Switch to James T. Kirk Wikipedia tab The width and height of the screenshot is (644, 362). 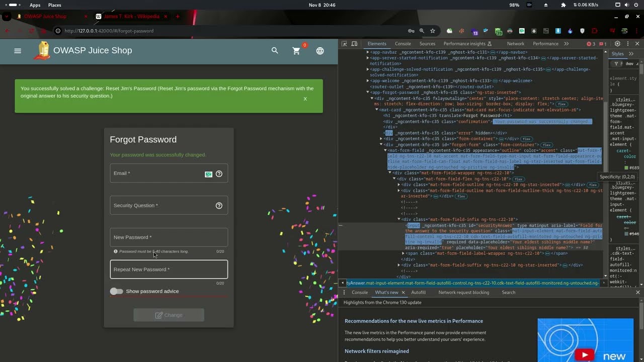coord(132,17)
